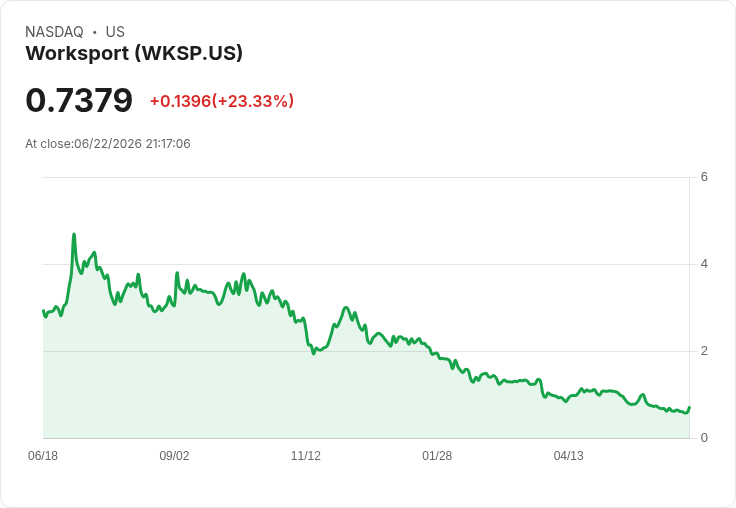Click the Worksport (WKSP.US) stock title
The width and height of the screenshot is (736, 508).
coord(134,53)
